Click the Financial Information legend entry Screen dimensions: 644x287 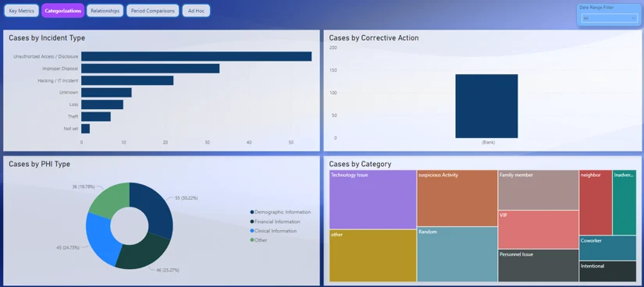(x=275, y=221)
